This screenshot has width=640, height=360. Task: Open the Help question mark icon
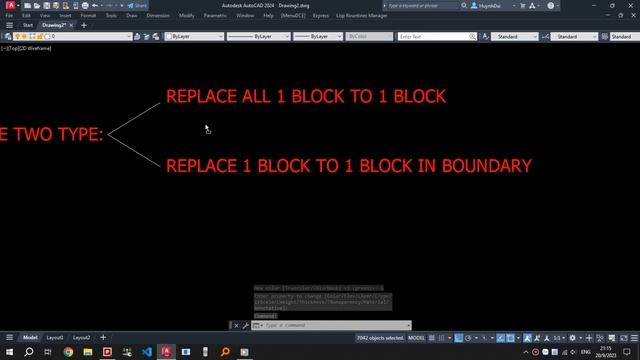(x=551, y=6)
